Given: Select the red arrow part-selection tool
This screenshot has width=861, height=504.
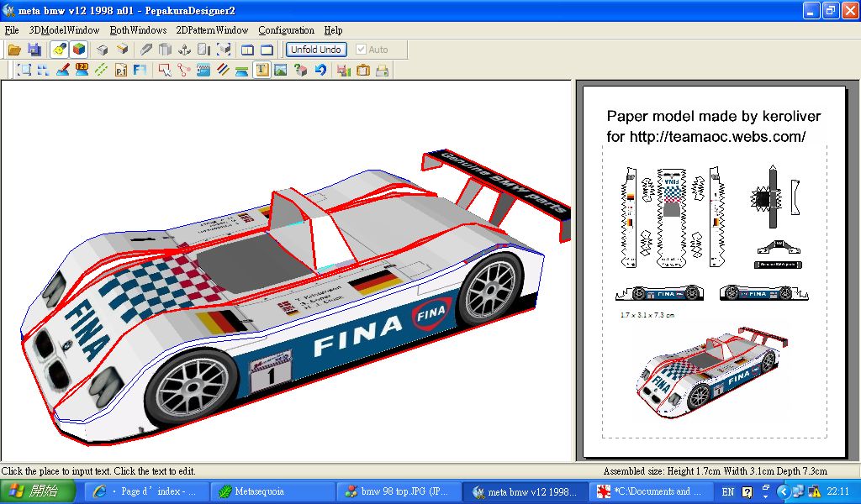Looking at the screenshot, I should (x=165, y=71).
